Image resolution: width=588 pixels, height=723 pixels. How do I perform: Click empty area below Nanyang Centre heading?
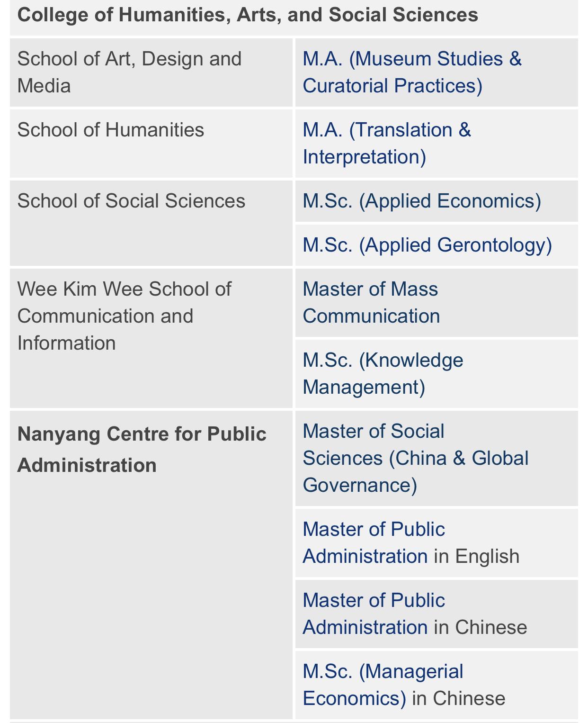151,592
